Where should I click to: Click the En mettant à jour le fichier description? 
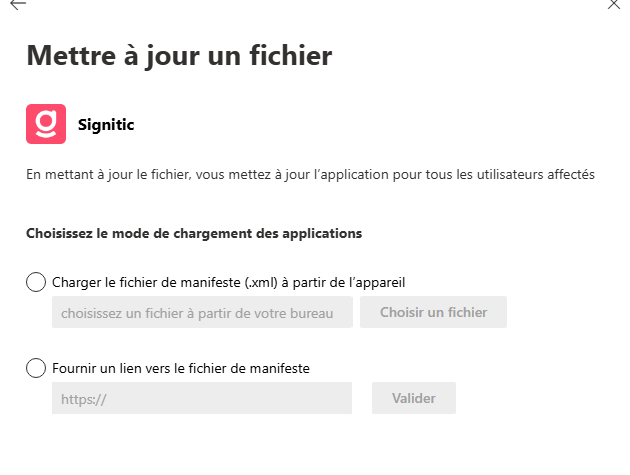pos(310,175)
